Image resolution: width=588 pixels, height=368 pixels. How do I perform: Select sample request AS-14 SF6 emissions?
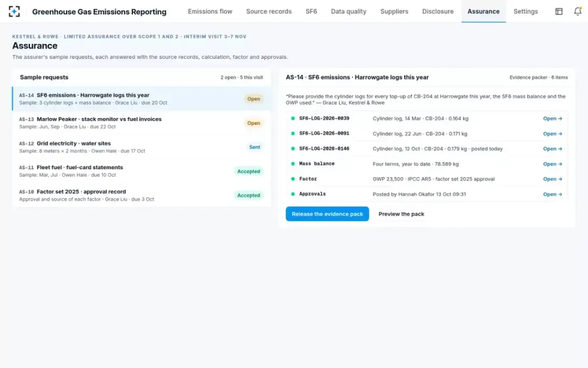click(x=142, y=99)
